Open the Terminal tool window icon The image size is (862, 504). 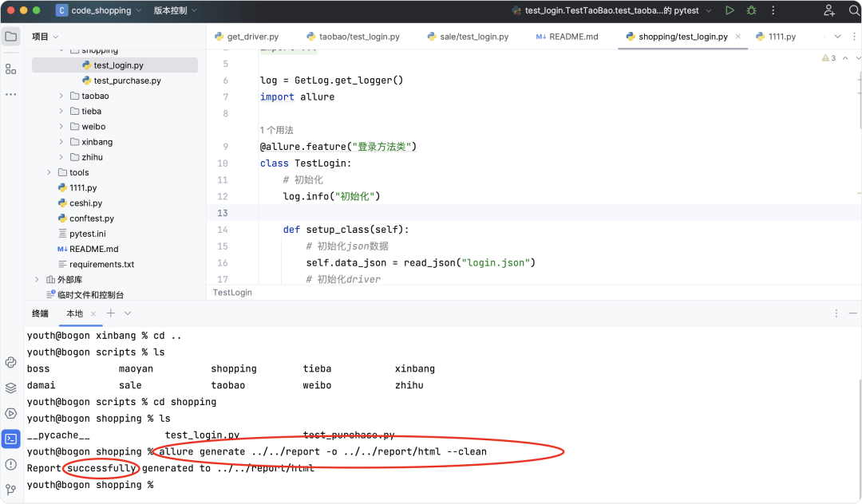(11, 439)
